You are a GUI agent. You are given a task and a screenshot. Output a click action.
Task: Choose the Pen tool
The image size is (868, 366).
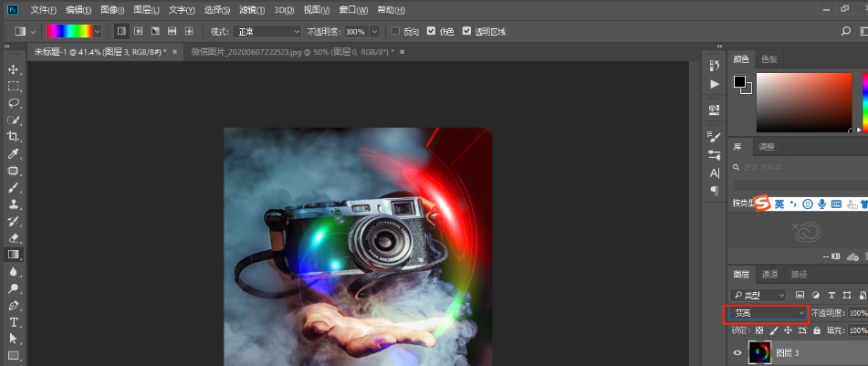click(x=14, y=306)
